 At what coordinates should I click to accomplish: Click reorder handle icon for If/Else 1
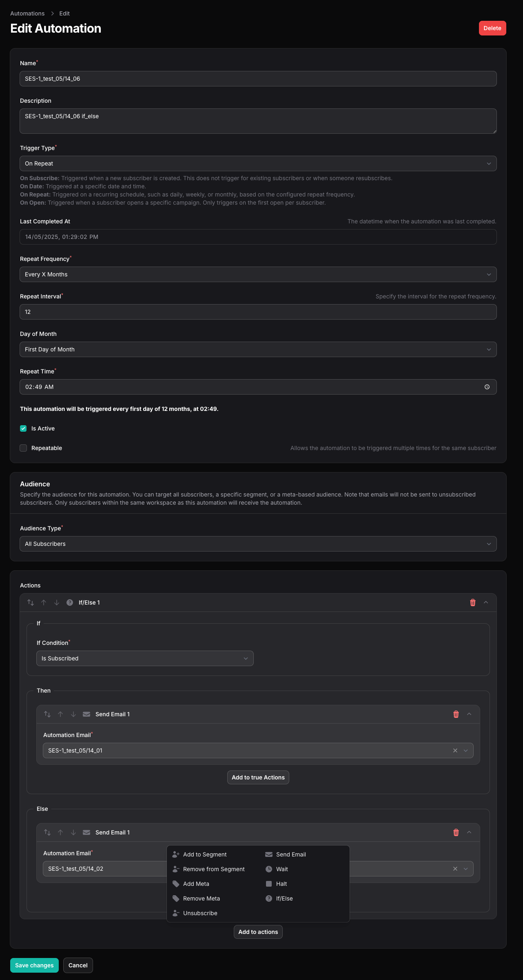31,603
